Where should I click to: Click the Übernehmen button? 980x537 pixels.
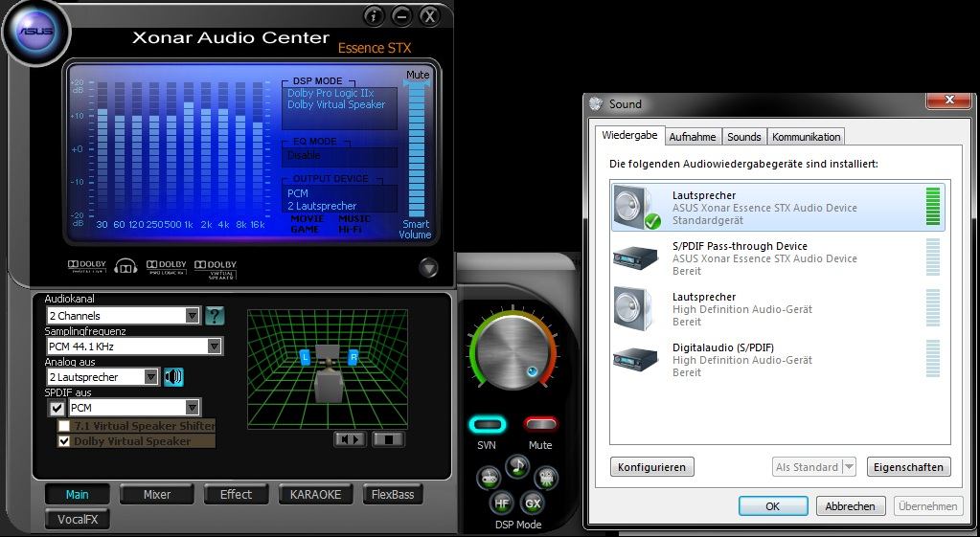(x=928, y=506)
